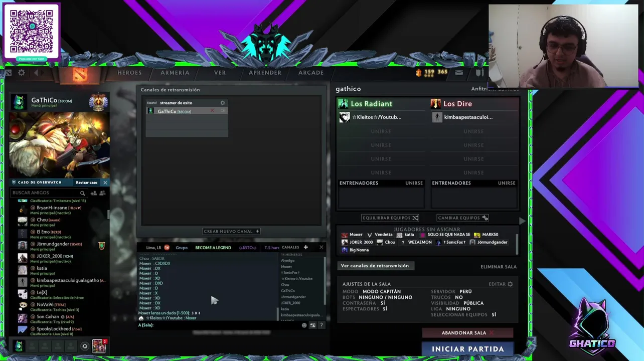
Task: Open the APRENDER menu
Action: 265,73
